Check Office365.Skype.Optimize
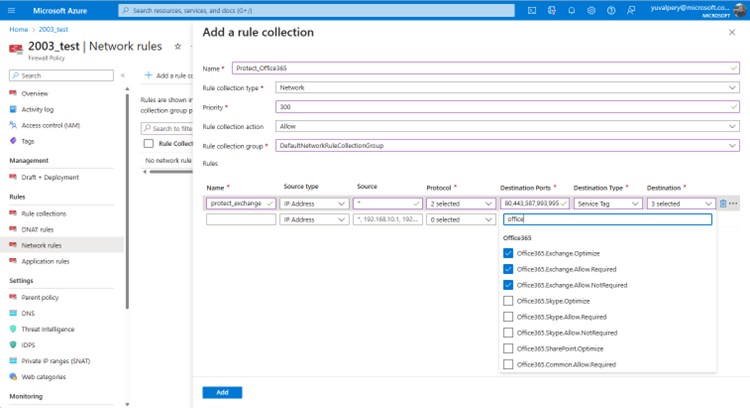 [x=509, y=301]
